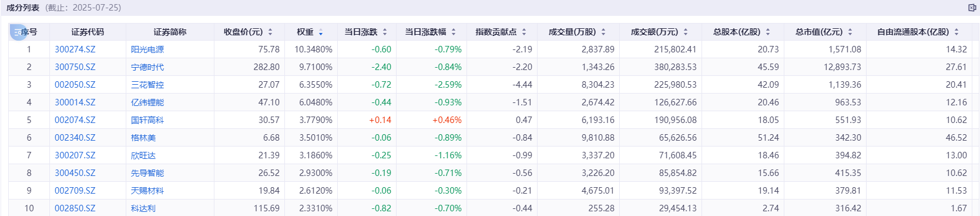980x216 pixels.
Task: Select the -2.59% change percentage
Action: tap(448, 85)
